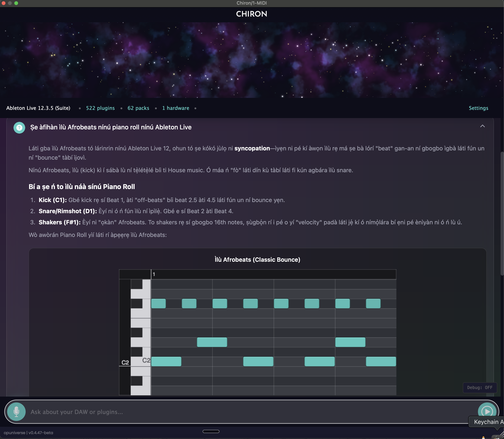Open Settings
504x439 pixels.
pyautogui.click(x=478, y=108)
